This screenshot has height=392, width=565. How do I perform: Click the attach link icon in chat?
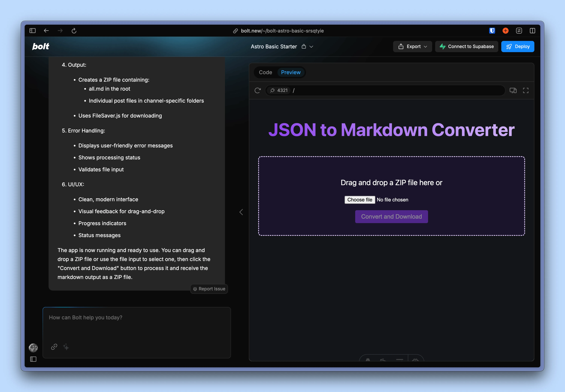tap(54, 347)
